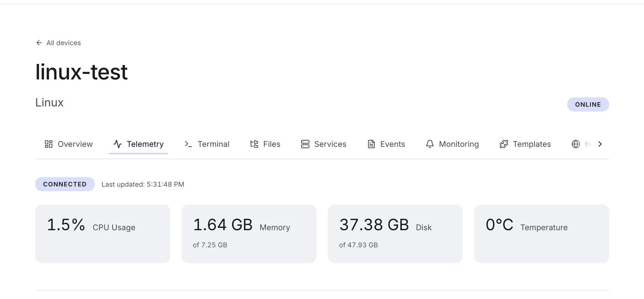
Task: Click the globe icon of the cut-off tab
Action: 575,144
